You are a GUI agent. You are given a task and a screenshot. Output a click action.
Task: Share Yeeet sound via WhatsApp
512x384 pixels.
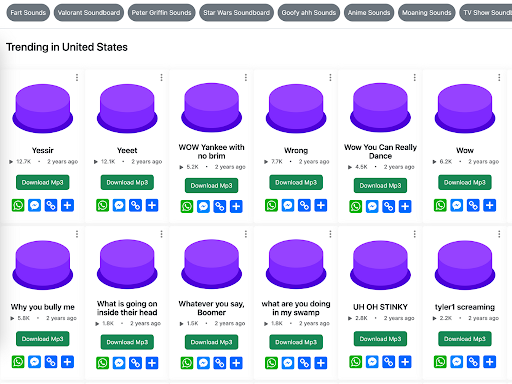[103, 205]
